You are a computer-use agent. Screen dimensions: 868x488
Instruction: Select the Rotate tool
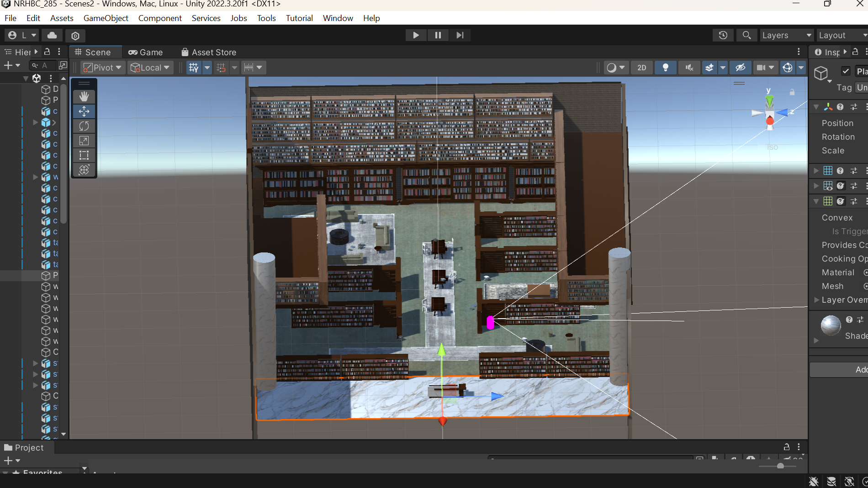click(x=84, y=126)
